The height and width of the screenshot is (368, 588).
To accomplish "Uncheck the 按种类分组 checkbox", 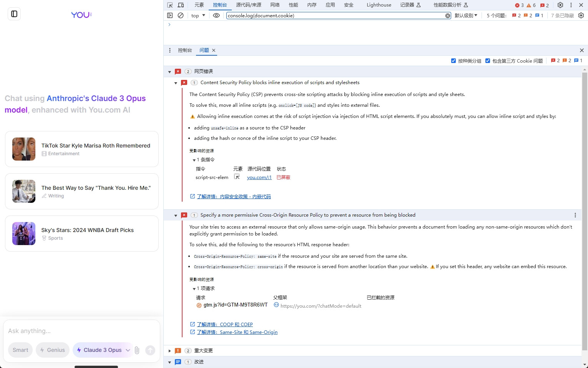I will point(453,61).
